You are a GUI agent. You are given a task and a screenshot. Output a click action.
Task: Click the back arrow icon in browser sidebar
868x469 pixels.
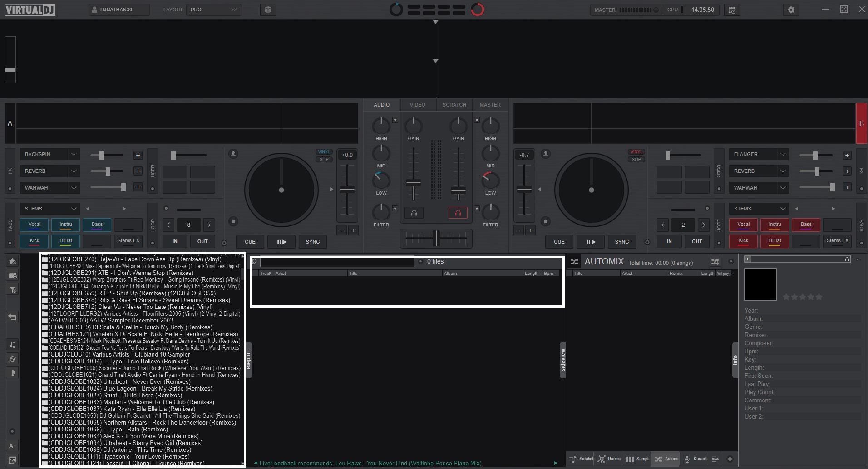coord(12,317)
